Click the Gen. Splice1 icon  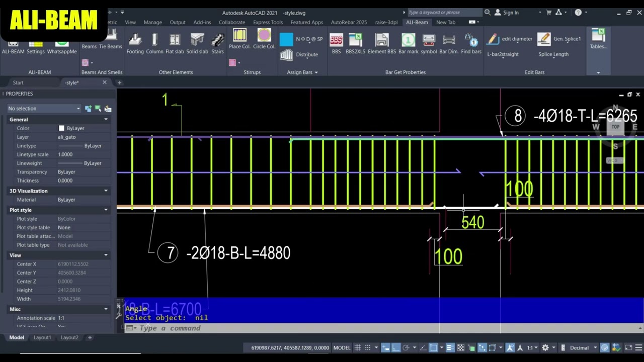[544, 39]
